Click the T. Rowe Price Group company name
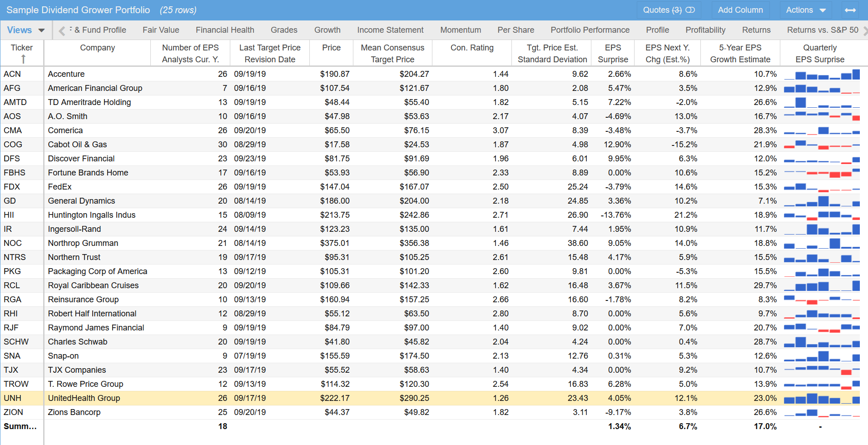This screenshot has height=445, width=868. 85,384
